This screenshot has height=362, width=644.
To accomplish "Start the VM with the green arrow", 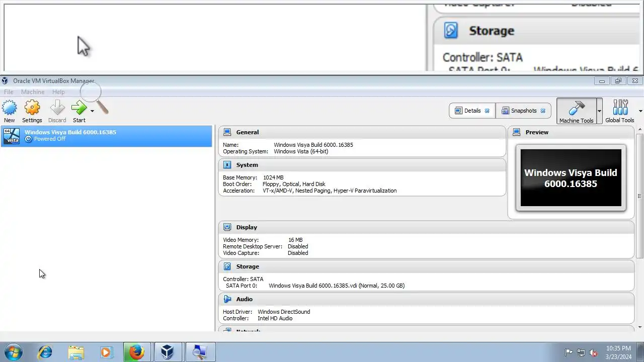I will tap(79, 108).
